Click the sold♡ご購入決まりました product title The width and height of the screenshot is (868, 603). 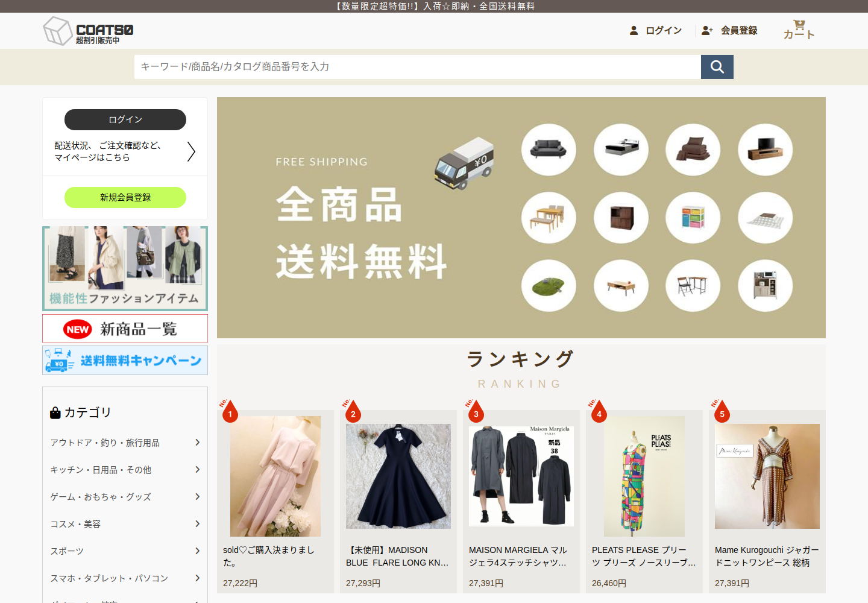[269, 556]
